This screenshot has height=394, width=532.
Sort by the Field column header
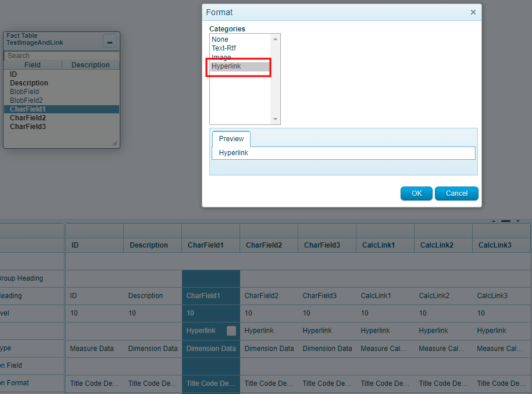33,65
